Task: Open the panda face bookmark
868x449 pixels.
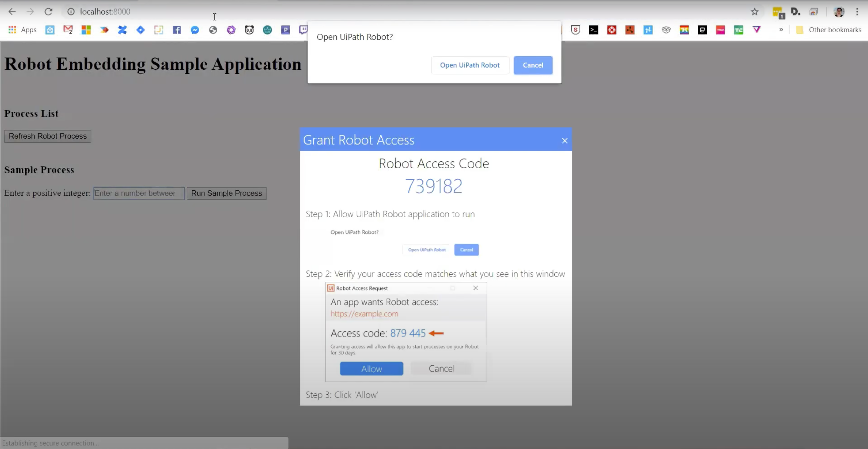Action: click(249, 30)
